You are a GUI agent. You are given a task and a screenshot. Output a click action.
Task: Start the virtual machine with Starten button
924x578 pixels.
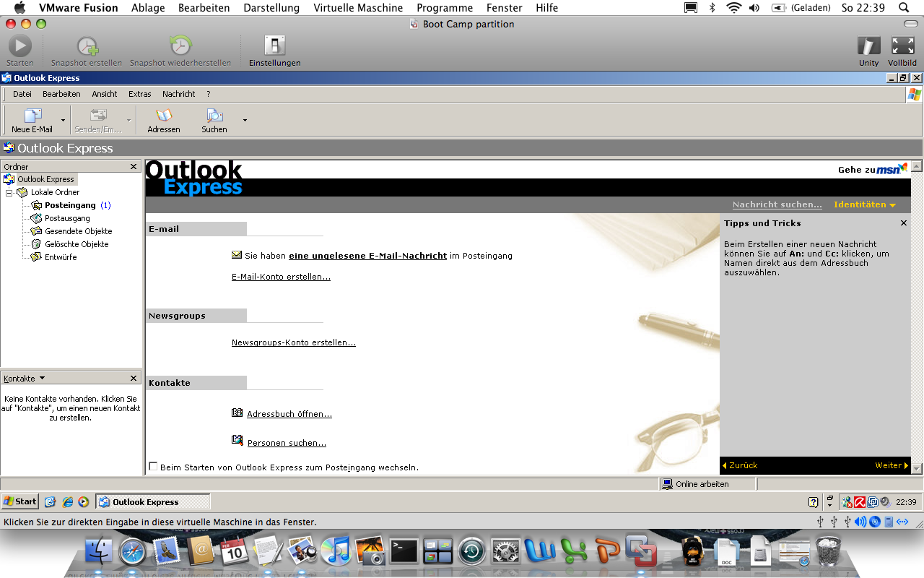pyautogui.click(x=19, y=46)
